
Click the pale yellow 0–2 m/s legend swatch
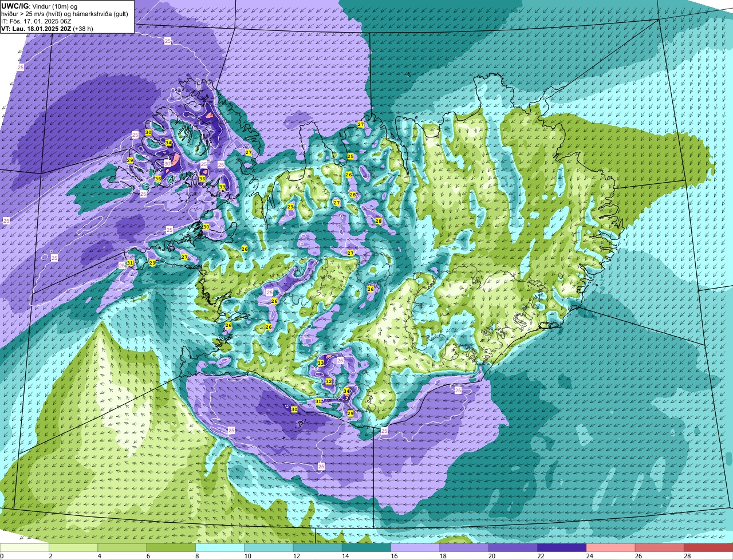click(25, 547)
